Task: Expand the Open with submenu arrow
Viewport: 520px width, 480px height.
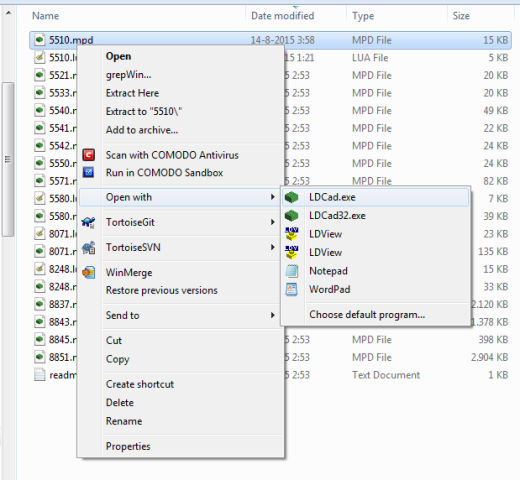Action: [x=273, y=197]
